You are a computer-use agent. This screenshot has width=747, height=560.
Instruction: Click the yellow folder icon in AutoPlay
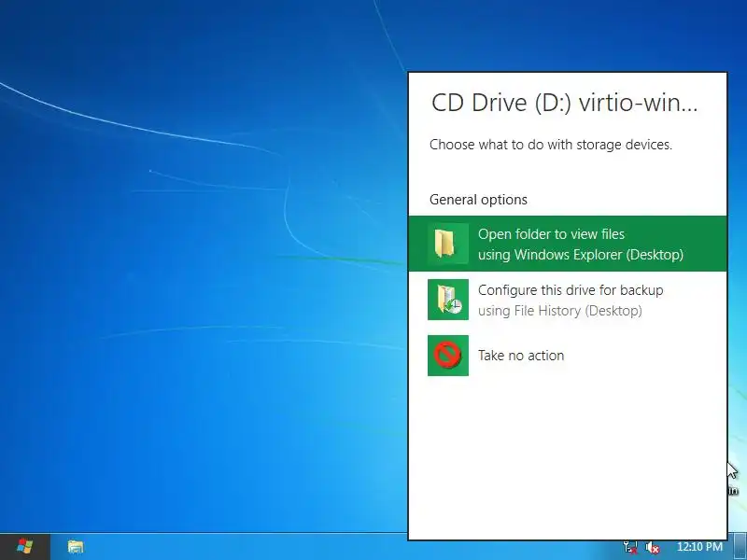448,244
